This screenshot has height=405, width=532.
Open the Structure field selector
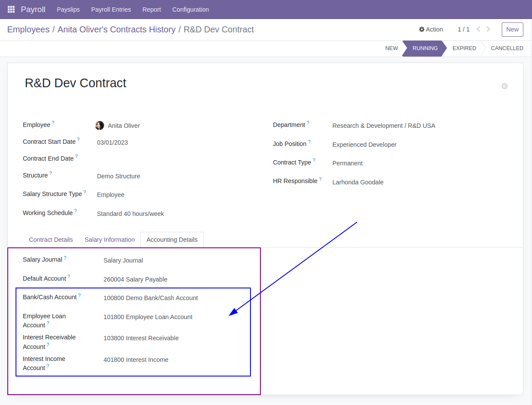pyautogui.click(x=118, y=176)
